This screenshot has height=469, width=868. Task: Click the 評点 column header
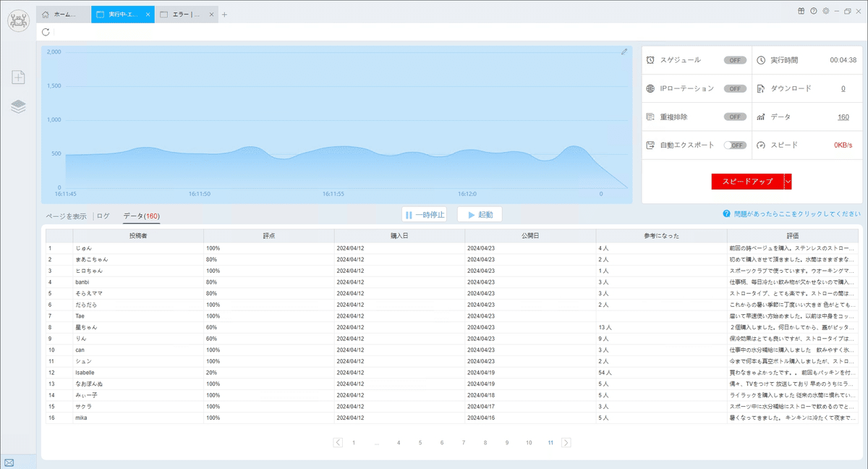[x=269, y=236]
